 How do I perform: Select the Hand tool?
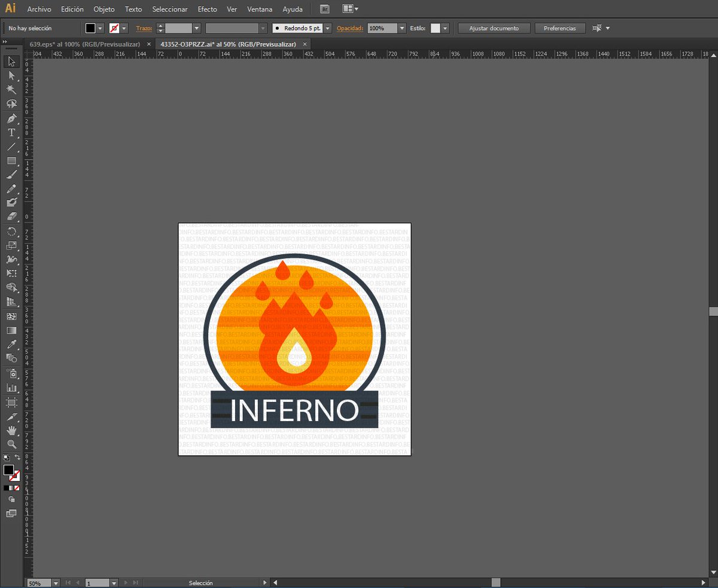point(11,429)
